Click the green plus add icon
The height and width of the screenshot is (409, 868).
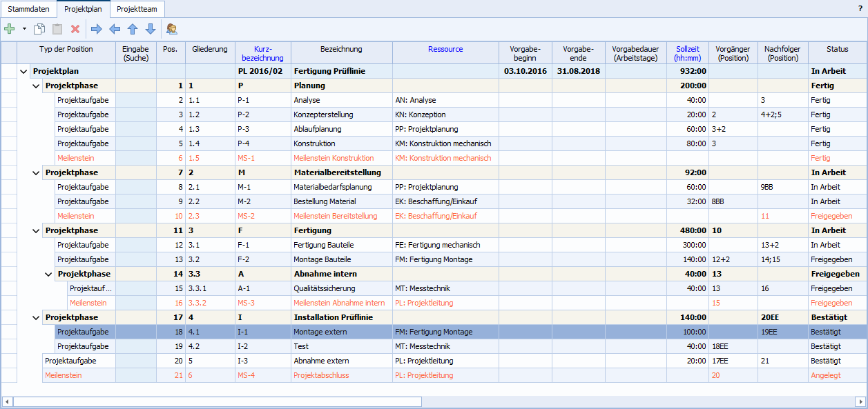[10, 29]
